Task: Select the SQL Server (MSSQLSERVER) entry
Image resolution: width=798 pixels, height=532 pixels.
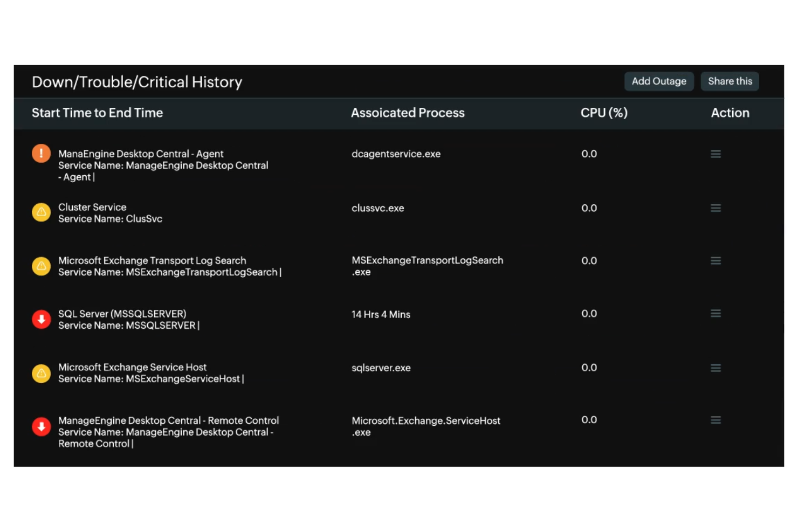Action: (129, 320)
